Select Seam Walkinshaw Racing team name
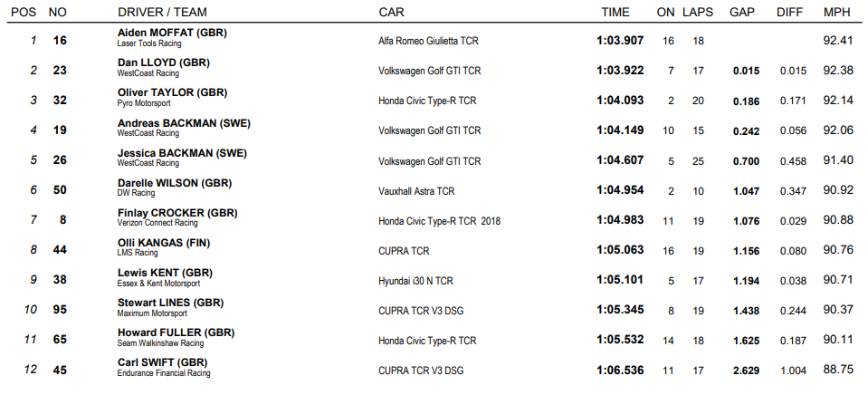Viewport: 868px width, 395px height. tap(160, 343)
